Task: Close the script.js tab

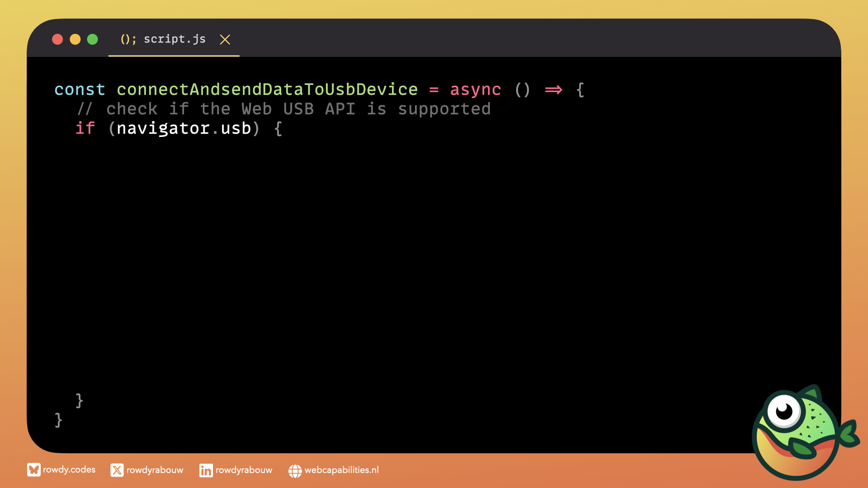Action: (225, 40)
